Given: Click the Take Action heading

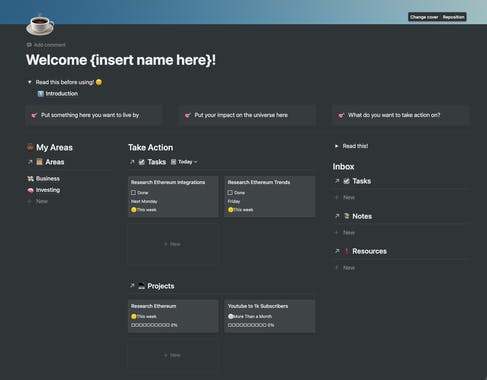Looking at the screenshot, I should (151, 147).
